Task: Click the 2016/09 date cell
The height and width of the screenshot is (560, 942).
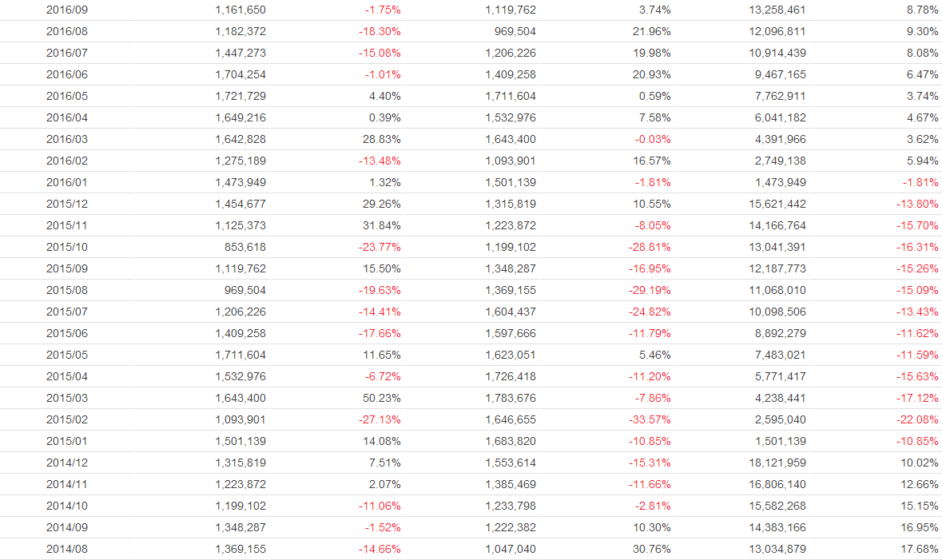Action: [x=68, y=10]
